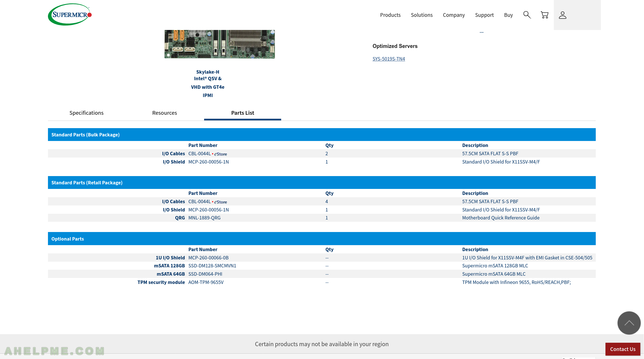Image resolution: width=644 pixels, height=359 pixels.
Task: Click the user account icon
Action: click(562, 15)
